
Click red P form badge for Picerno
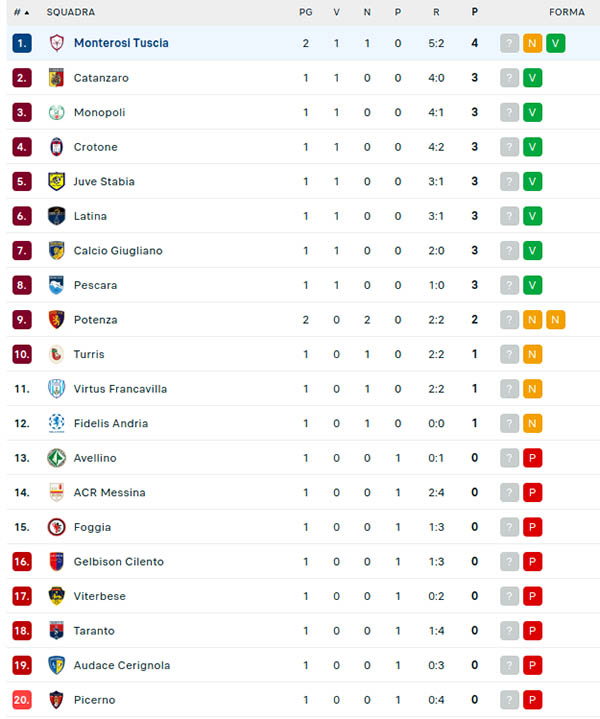(533, 700)
